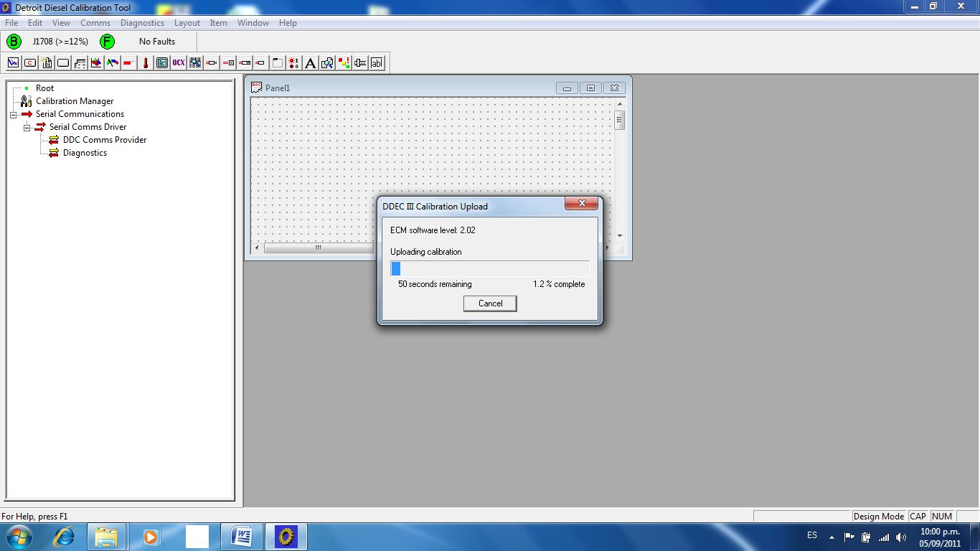Screen dimensions: 980x551
Task: Click the red C button control icon
Action: click(x=30, y=63)
